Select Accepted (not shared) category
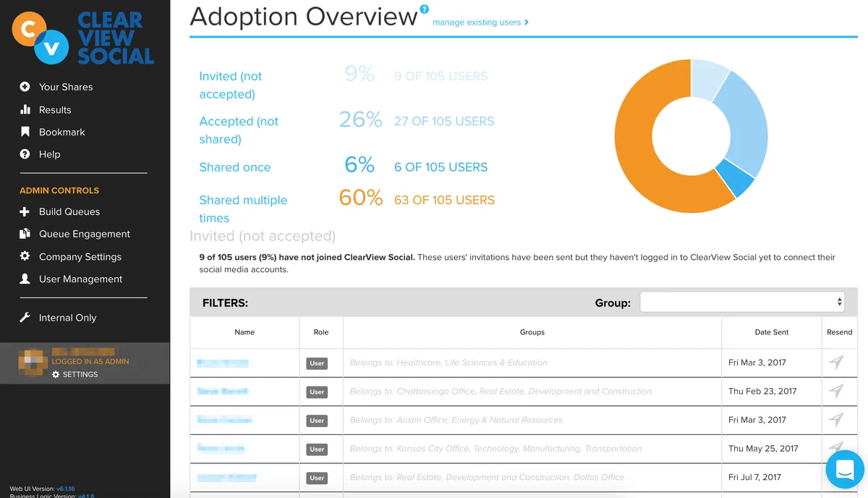This screenshot has height=498, width=868. pos(239,130)
